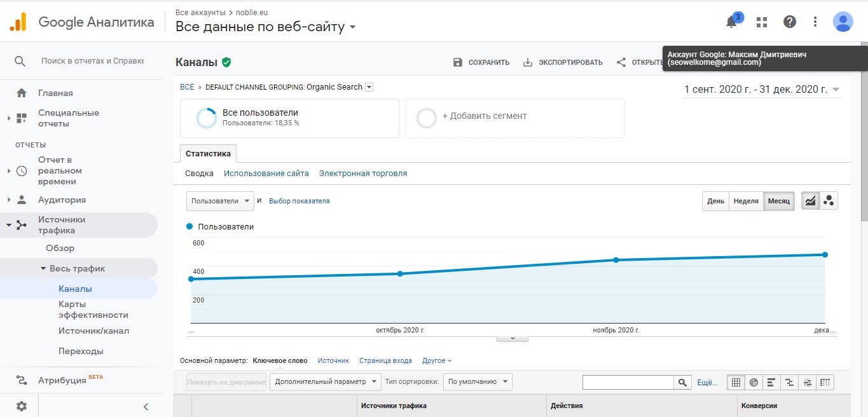868x417 pixels.
Task: Select the comparison view icon
Action: 789,382
